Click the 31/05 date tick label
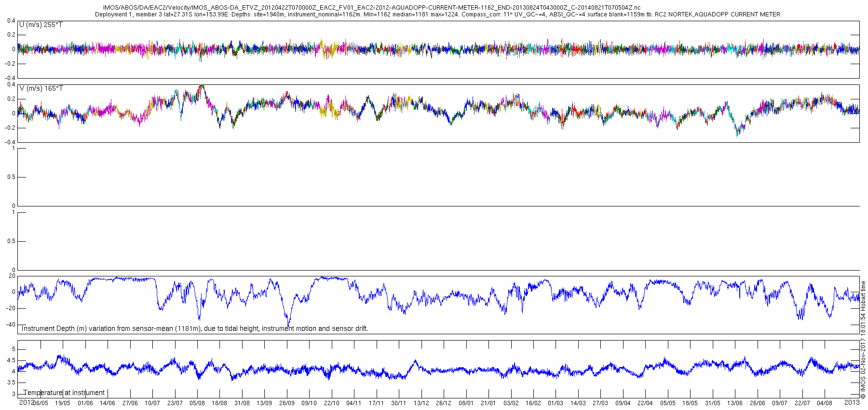868x410 pixels. pyautogui.click(x=713, y=403)
